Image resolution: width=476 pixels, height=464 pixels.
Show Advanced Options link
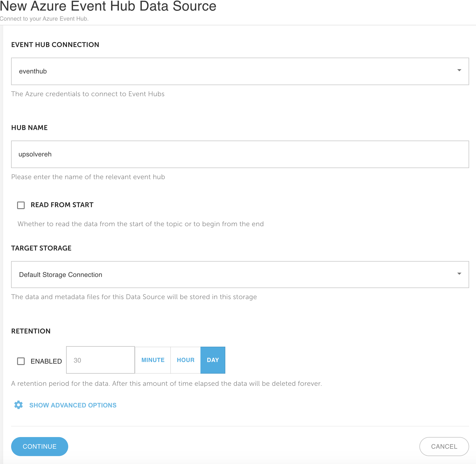click(73, 405)
